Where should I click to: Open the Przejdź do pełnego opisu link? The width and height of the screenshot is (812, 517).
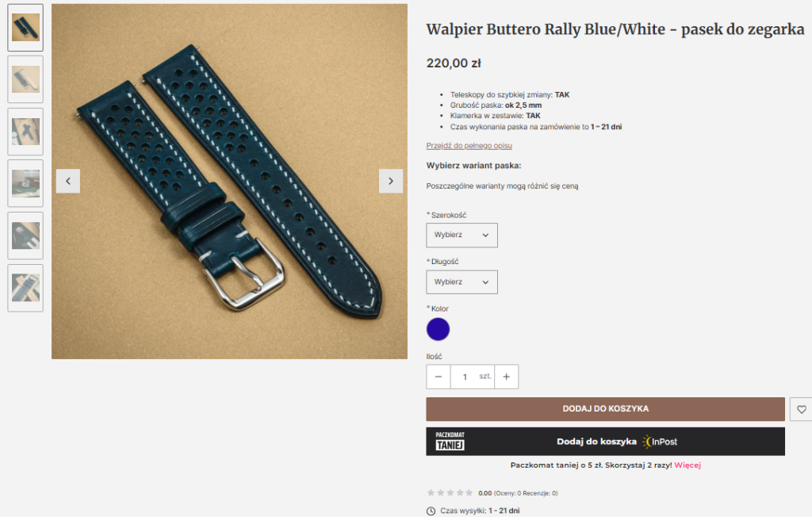click(x=469, y=146)
